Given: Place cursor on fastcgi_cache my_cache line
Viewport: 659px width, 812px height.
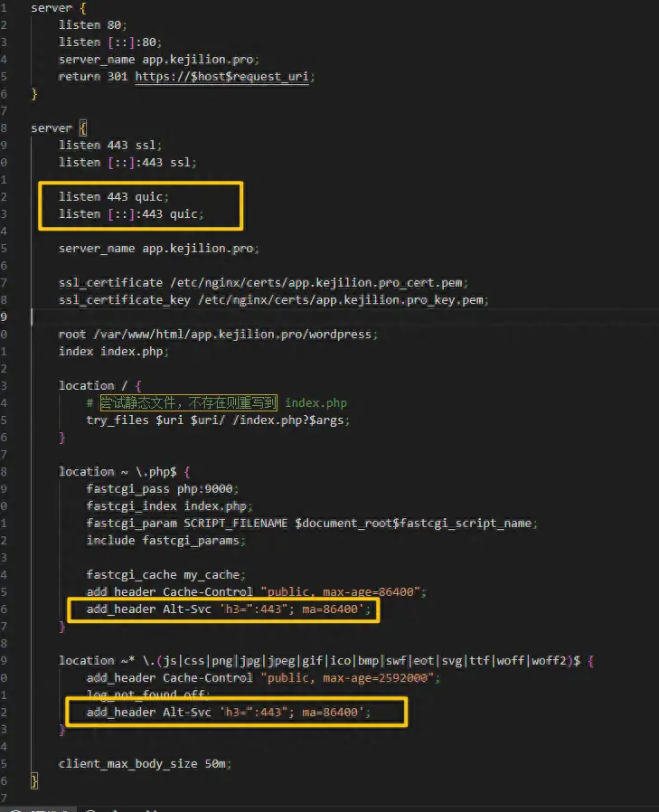Looking at the screenshot, I should pos(164,575).
